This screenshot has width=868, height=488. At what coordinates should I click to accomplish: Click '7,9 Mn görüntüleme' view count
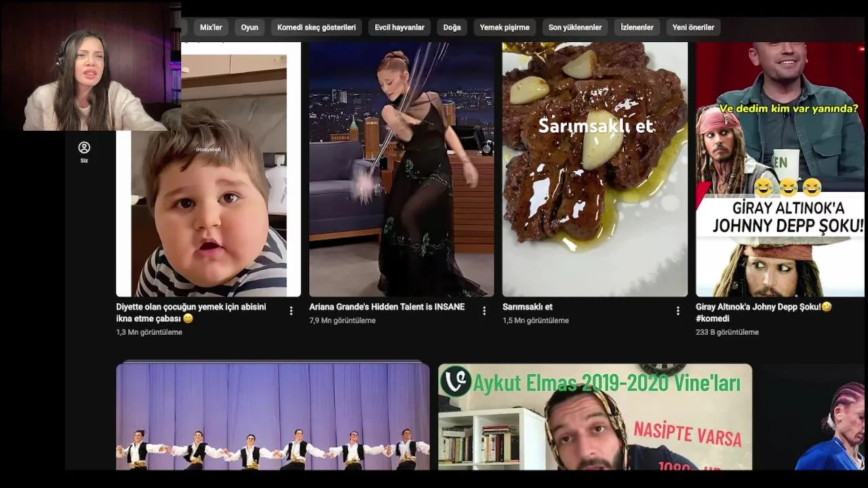[342, 321]
